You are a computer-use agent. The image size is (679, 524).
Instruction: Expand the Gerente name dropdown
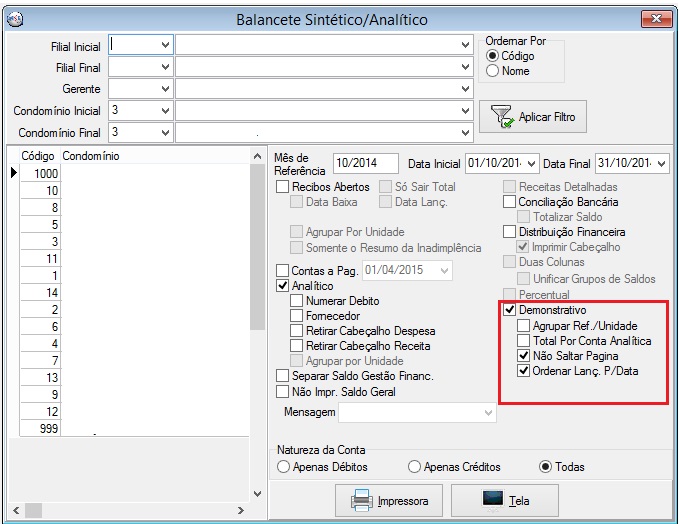[x=466, y=89]
